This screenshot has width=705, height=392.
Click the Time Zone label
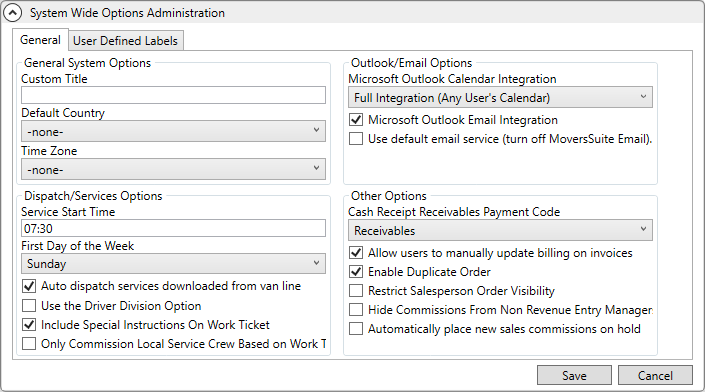[x=49, y=151]
